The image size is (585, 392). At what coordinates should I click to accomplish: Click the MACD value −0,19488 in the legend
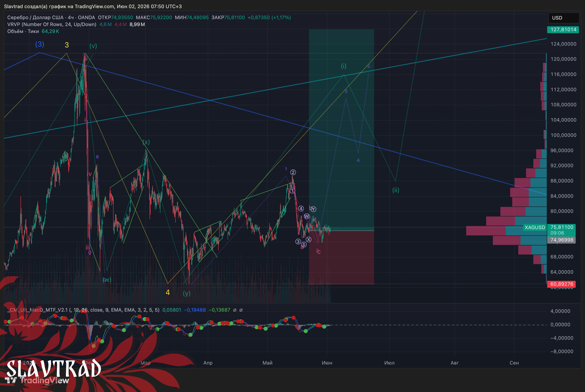click(x=195, y=310)
